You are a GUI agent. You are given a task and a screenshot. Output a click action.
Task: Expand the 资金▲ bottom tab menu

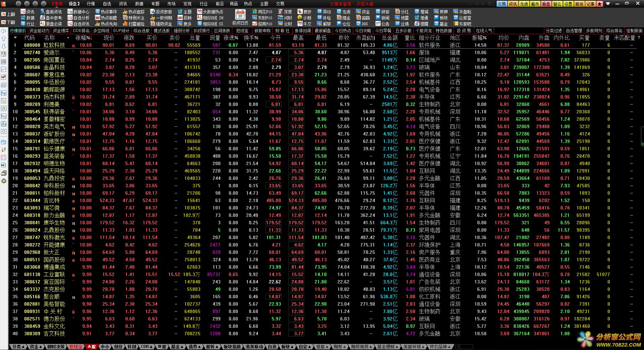point(36,347)
